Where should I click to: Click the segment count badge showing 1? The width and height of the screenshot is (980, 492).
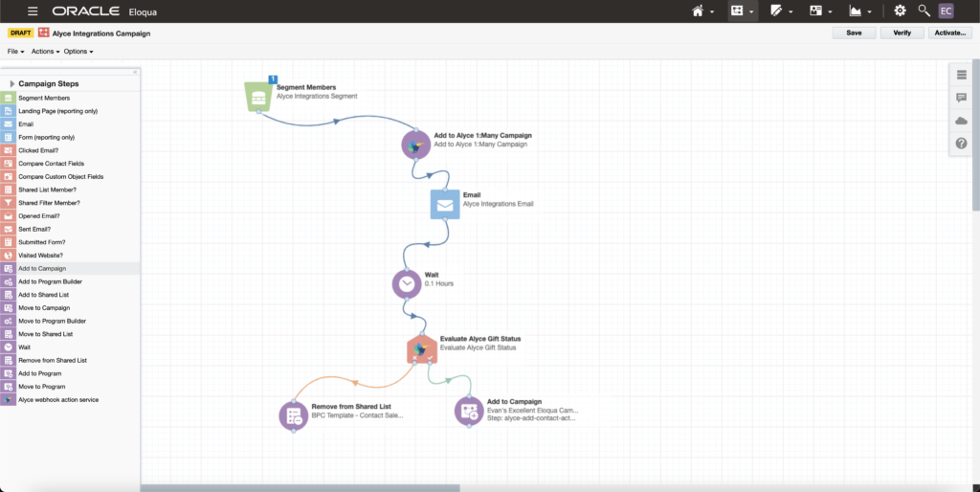(x=273, y=79)
